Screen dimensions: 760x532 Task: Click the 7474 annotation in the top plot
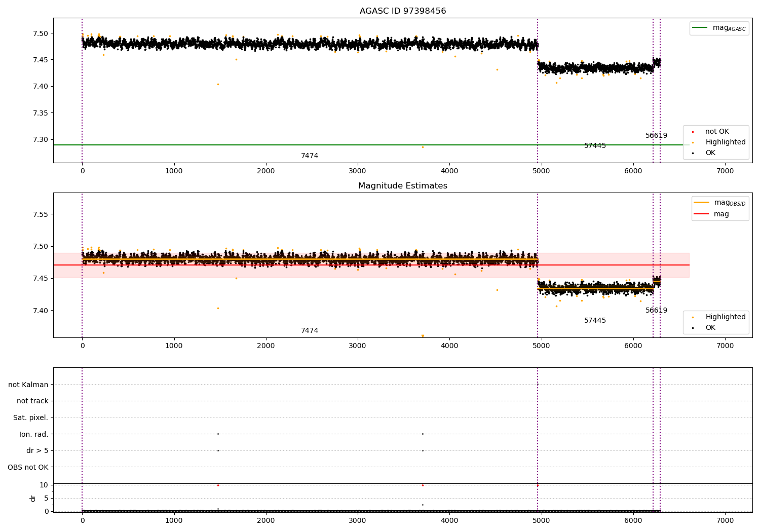point(310,156)
